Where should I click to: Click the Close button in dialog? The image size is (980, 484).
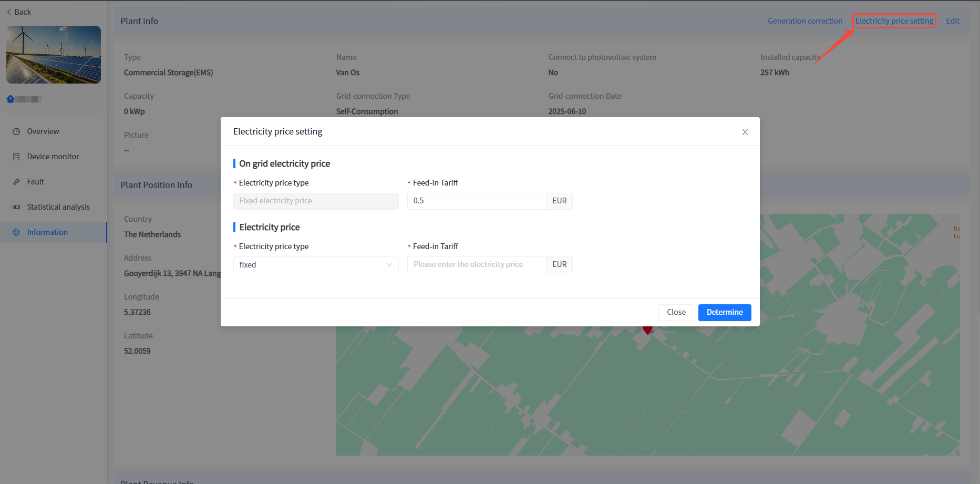point(676,312)
